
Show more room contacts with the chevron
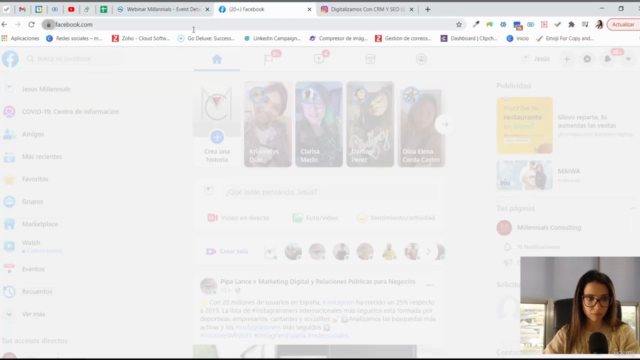[x=428, y=251]
